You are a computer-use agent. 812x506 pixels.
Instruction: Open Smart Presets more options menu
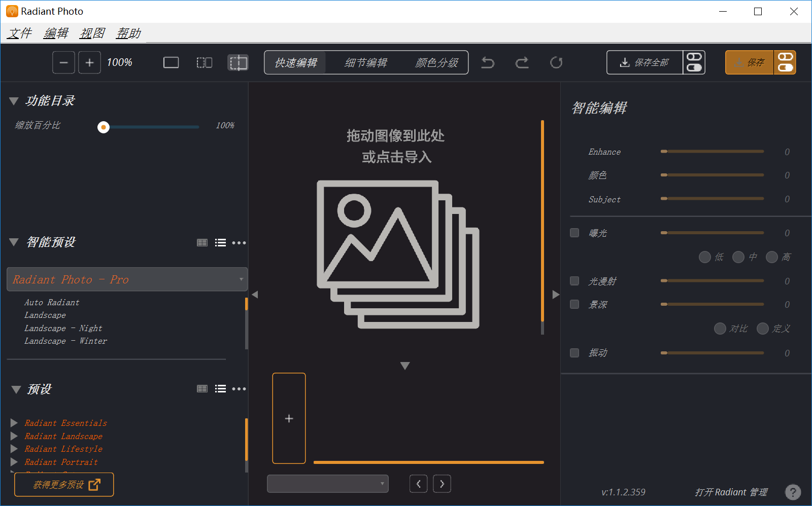pyautogui.click(x=239, y=243)
